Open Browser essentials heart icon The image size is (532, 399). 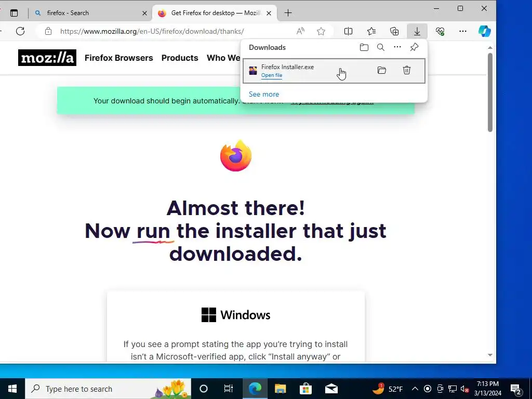(440, 31)
